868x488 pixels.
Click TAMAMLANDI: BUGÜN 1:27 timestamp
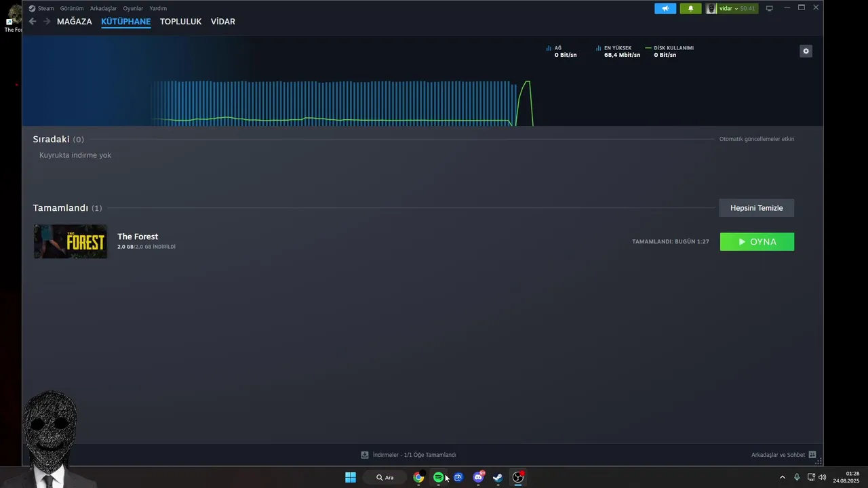coord(671,242)
